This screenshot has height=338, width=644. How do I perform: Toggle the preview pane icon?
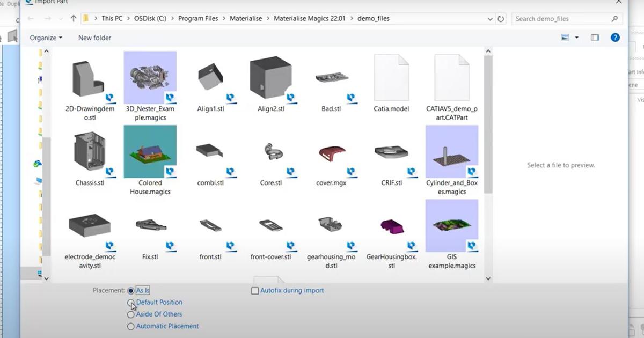(595, 38)
